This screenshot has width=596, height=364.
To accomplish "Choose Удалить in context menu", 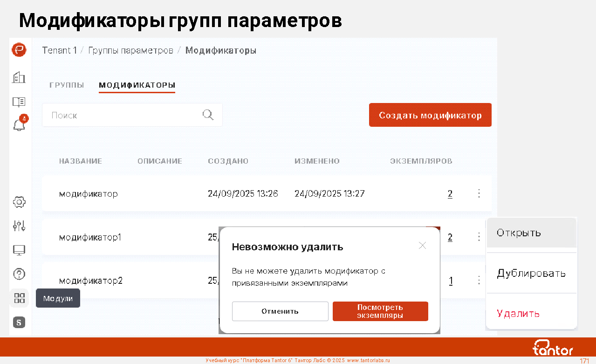I will pos(518,313).
